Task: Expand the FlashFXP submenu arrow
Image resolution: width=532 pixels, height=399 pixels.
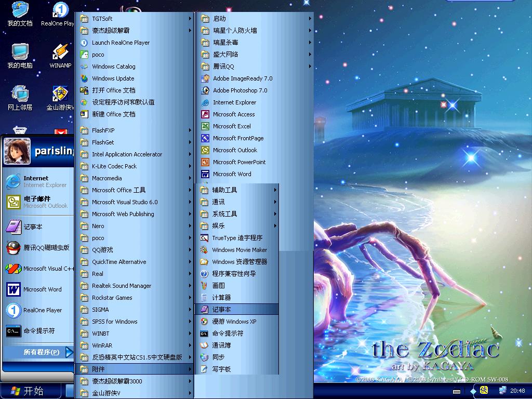Action: coord(190,130)
